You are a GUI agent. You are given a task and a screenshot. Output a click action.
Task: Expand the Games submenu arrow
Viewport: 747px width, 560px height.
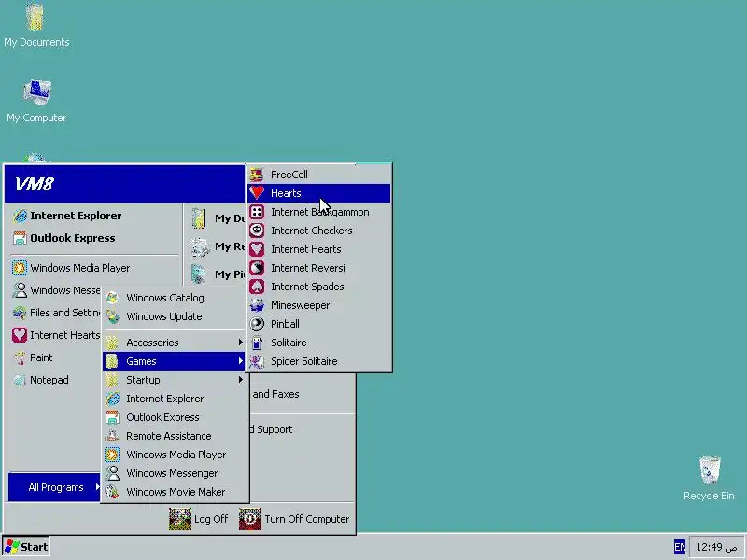point(241,361)
